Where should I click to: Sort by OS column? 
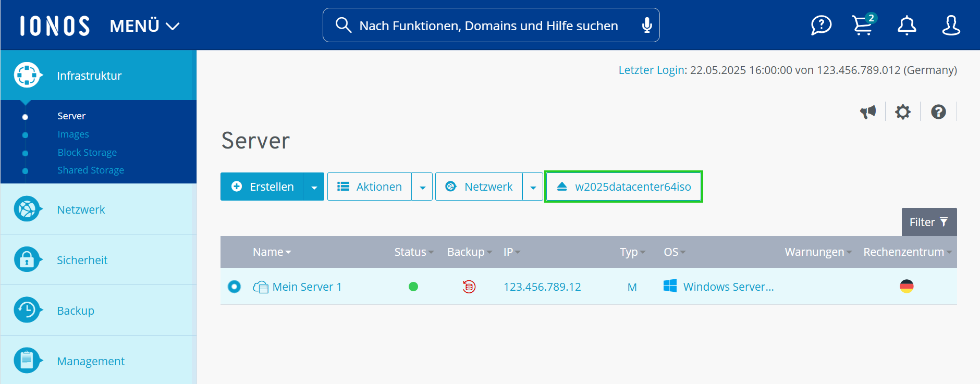point(675,252)
